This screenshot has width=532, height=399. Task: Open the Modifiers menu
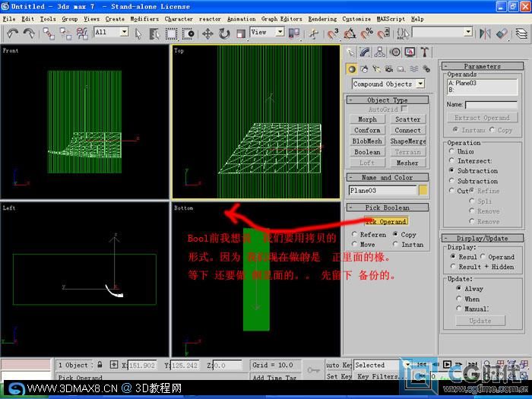144,19
